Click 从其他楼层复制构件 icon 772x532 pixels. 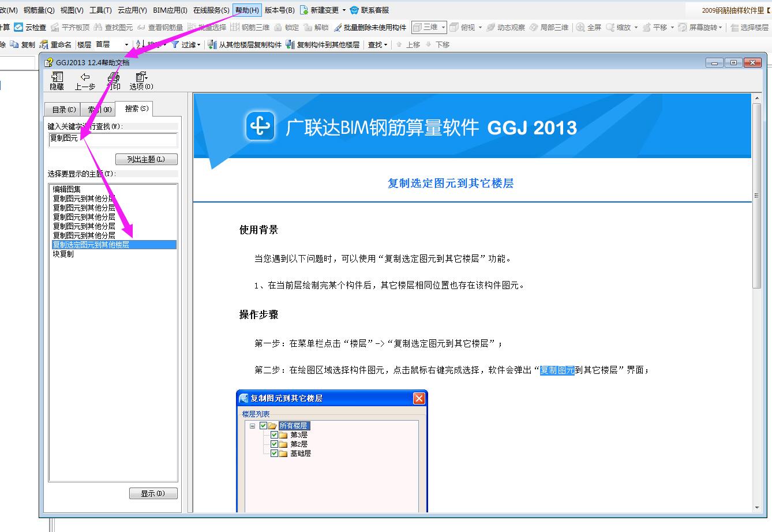[x=212, y=44]
